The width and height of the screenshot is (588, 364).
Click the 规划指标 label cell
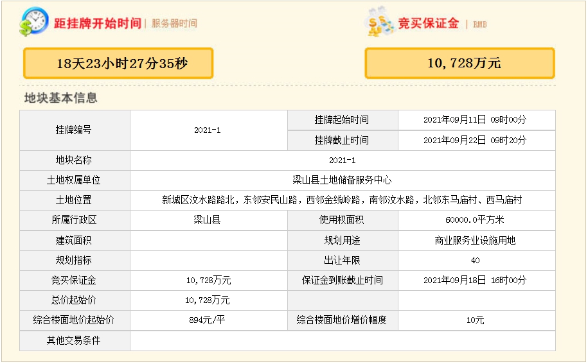(75, 260)
